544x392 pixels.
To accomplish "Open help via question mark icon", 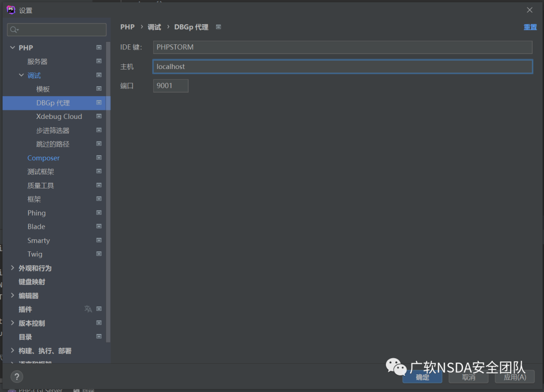I will tap(17, 377).
